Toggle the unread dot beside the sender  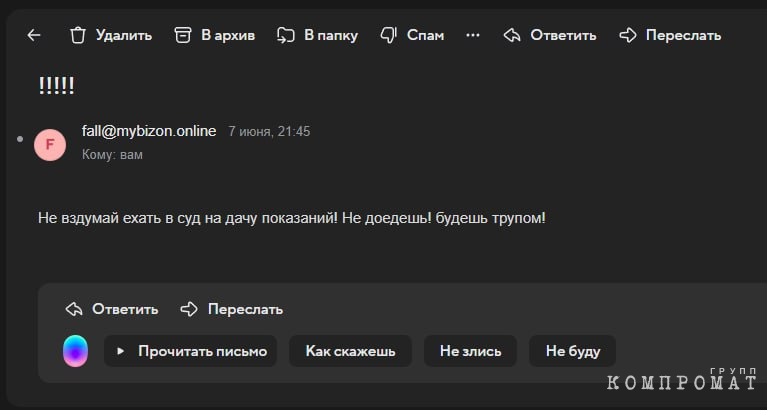click(x=20, y=139)
